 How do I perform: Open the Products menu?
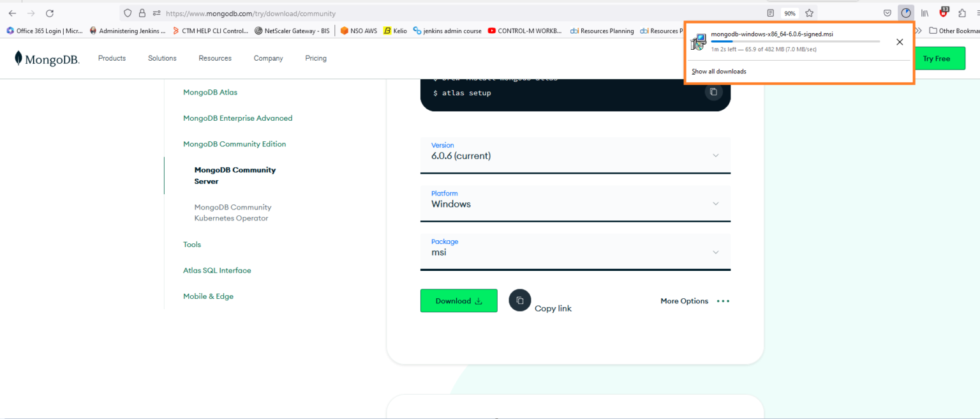[112, 58]
